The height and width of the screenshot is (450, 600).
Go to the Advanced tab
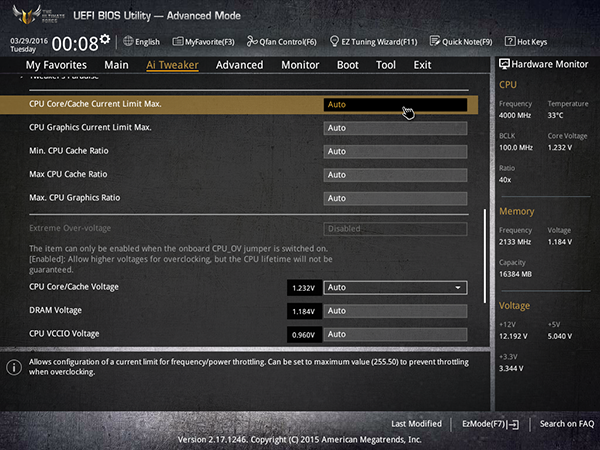[240, 65]
